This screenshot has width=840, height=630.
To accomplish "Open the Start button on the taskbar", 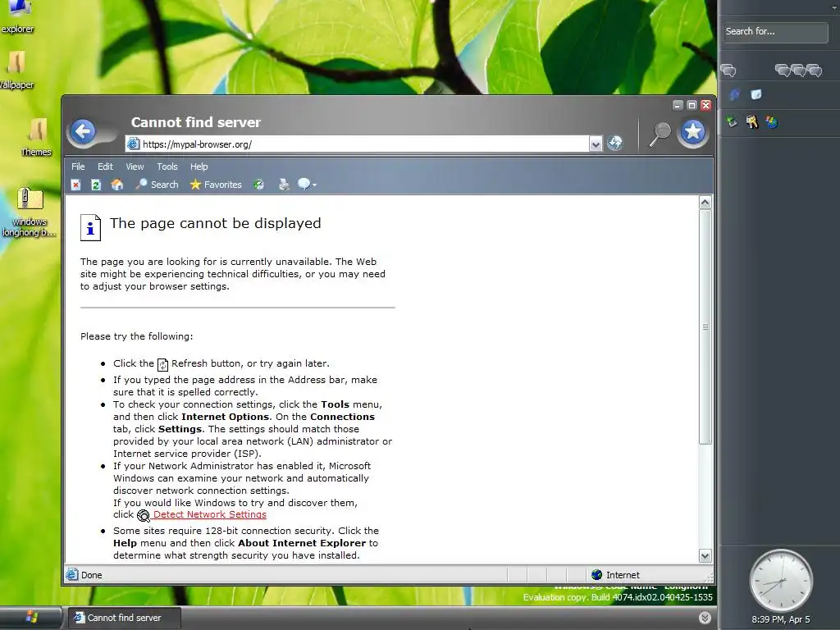I will tap(31, 617).
